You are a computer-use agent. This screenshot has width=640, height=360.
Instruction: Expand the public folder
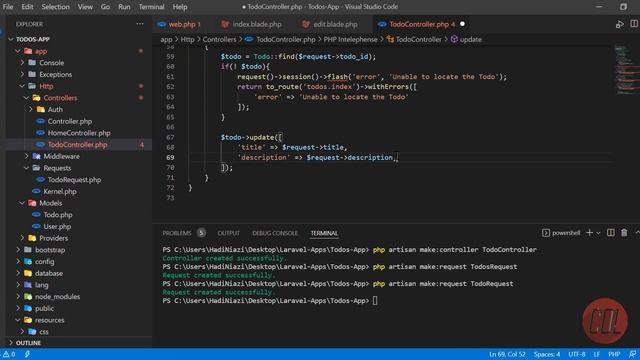pos(18,309)
